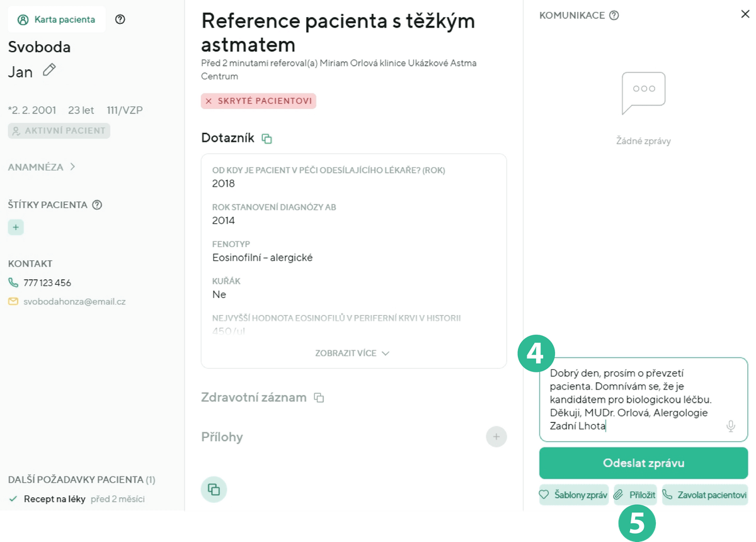Click Přiložit to attach a file
Screen dimensions: 756x542
pyautogui.click(x=635, y=495)
